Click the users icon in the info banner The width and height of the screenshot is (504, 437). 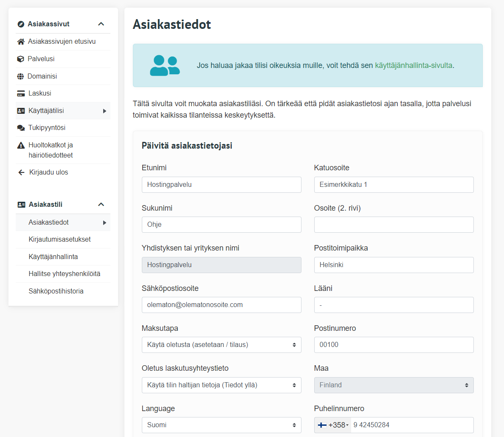165,65
